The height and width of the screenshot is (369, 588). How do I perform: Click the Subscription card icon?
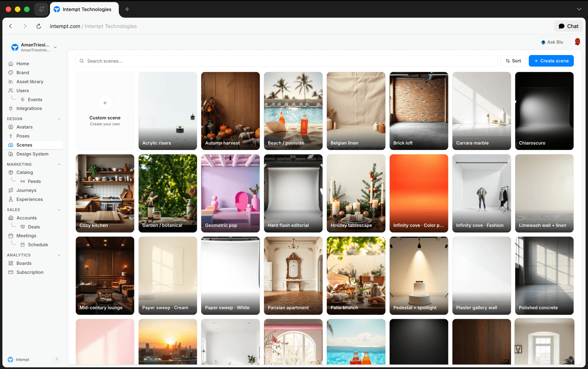click(x=11, y=272)
